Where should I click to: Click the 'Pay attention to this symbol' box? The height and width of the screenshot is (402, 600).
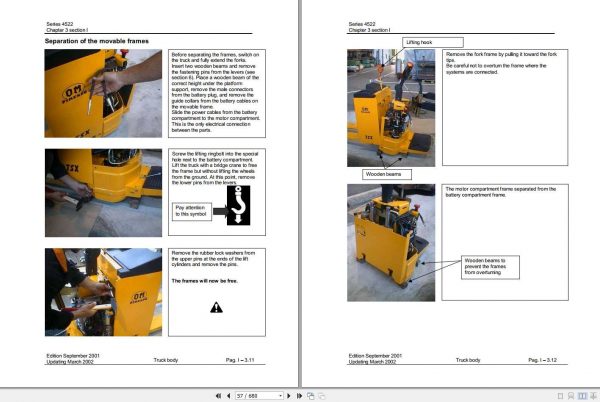[x=192, y=211]
